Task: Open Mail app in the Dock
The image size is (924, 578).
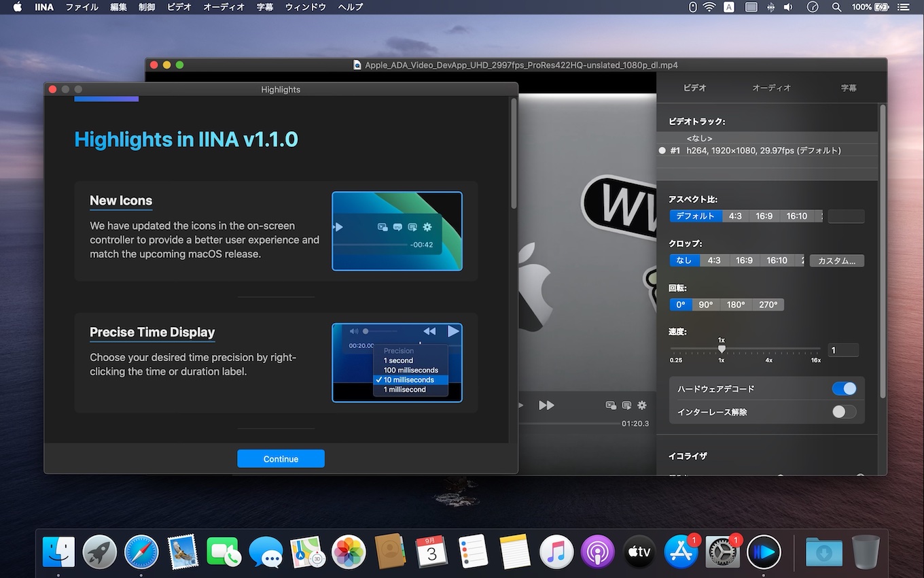Action: point(183,551)
